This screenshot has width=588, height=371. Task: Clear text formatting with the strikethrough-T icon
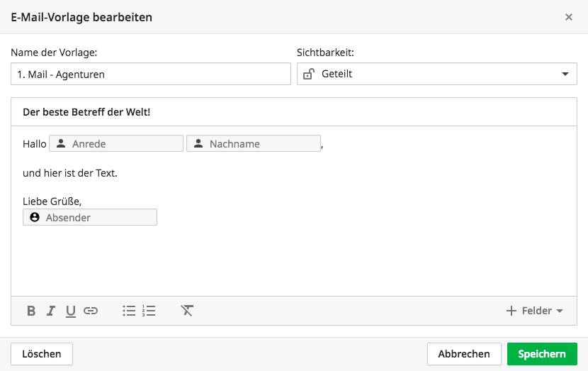[x=187, y=311]
